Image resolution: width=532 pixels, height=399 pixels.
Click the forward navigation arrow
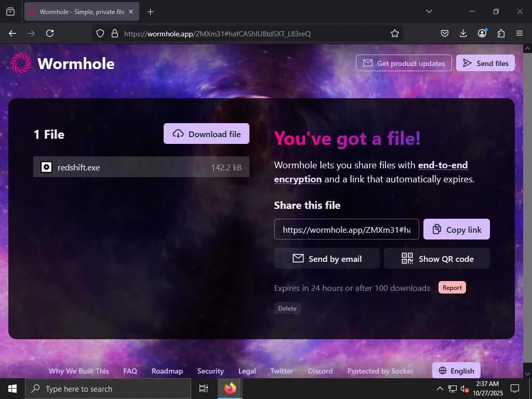(x=31, y=33)
